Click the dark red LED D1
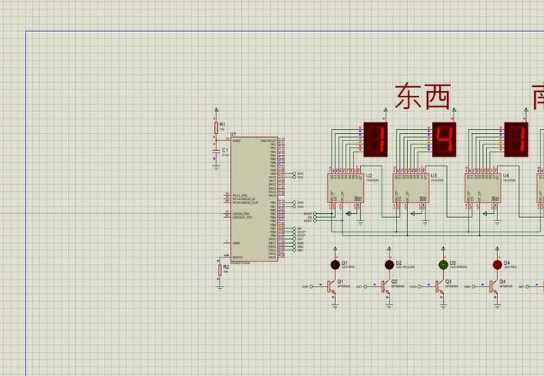This screenshot has height=376, width=544. pos(335,265)
